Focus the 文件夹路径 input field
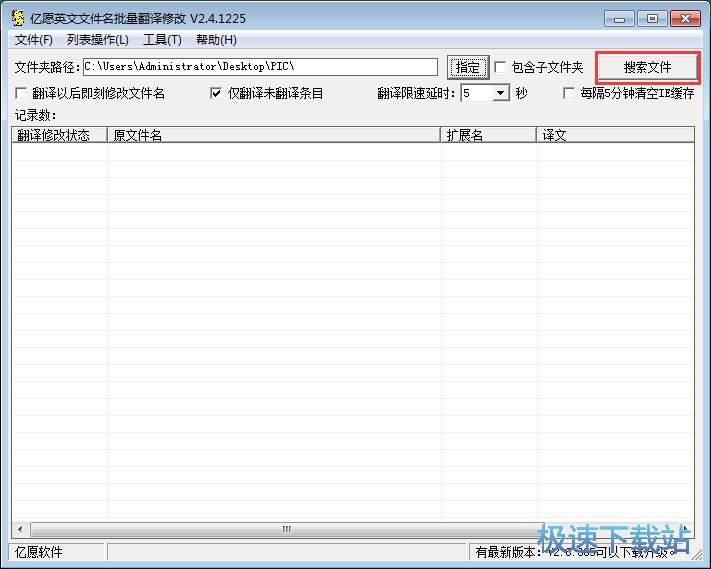The height and width of the screenshot is (569, 711). [260, 67]
